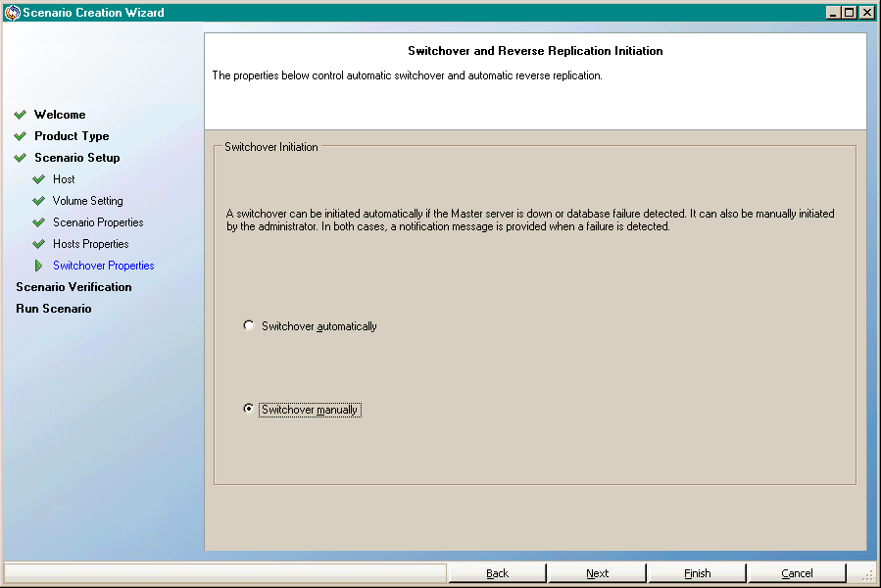Open the Welcome step in sidebar

60,115
